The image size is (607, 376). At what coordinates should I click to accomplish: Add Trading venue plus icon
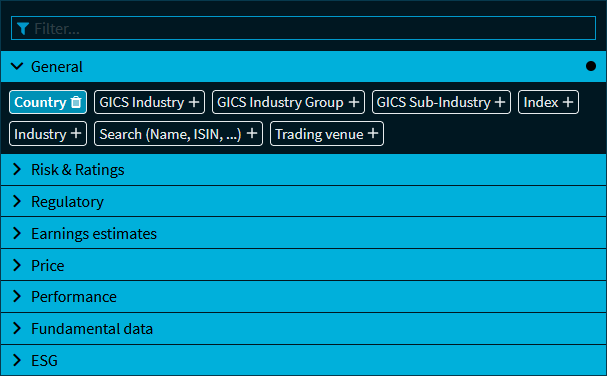(373, 134)
